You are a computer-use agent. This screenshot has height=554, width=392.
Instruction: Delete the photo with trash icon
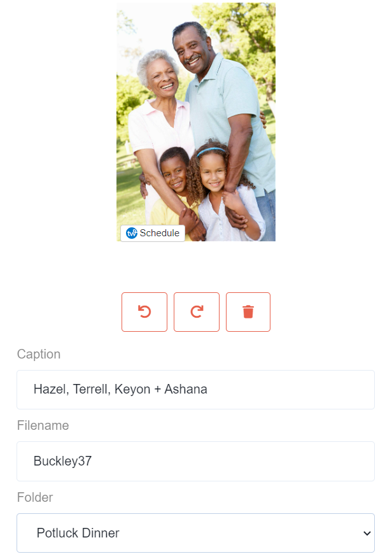tap(248, 311)
